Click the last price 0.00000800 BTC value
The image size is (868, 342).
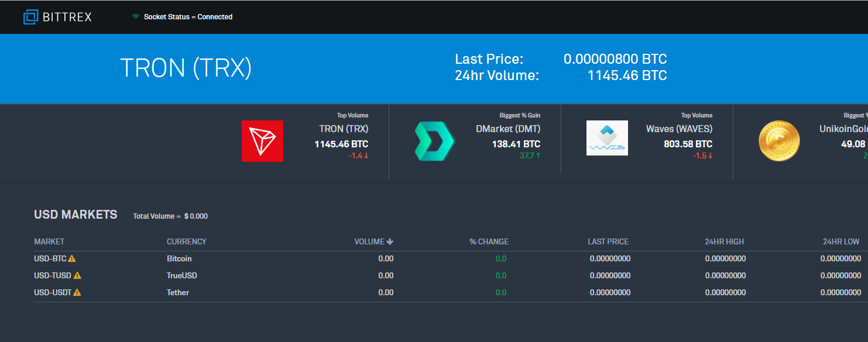[615, 59]
